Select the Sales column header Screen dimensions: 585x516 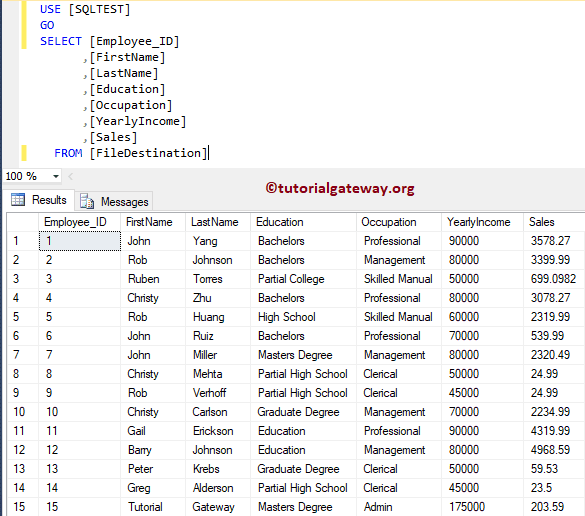point(554,222)
